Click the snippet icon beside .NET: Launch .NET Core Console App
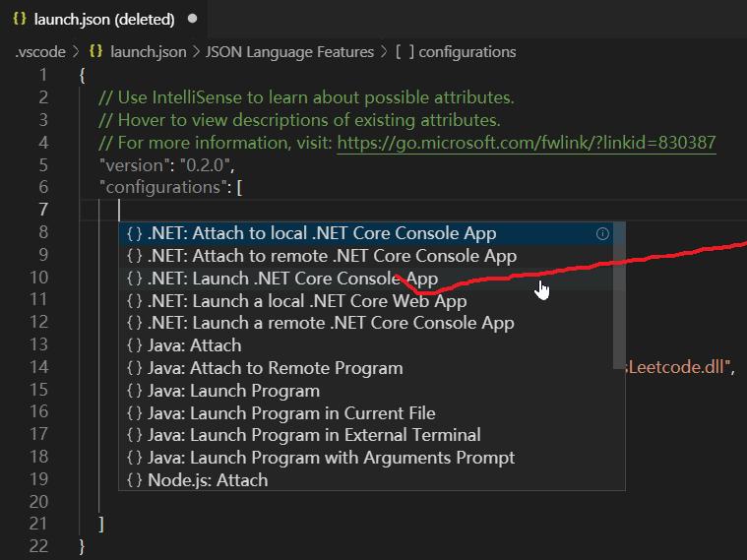747x560 pixels. tap(135, 278)
